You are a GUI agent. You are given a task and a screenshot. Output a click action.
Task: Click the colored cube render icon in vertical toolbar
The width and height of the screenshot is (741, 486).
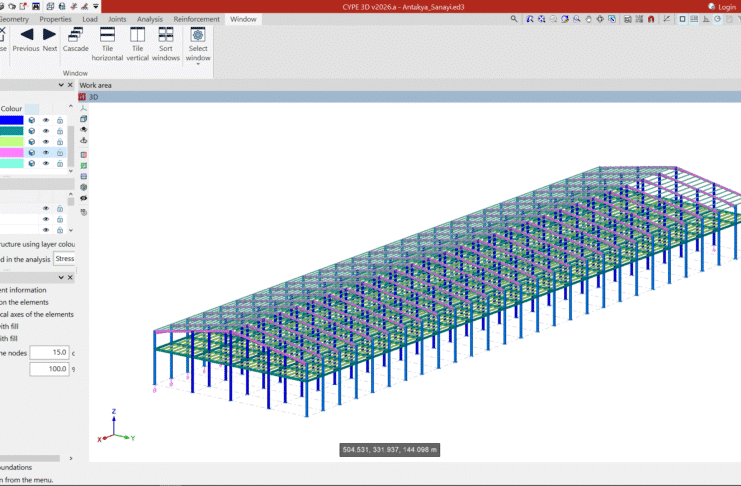pos(84,187)
